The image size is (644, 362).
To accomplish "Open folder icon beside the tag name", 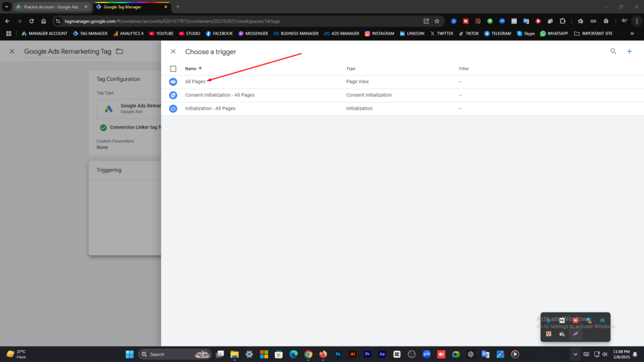I will (x=119, y=52).
